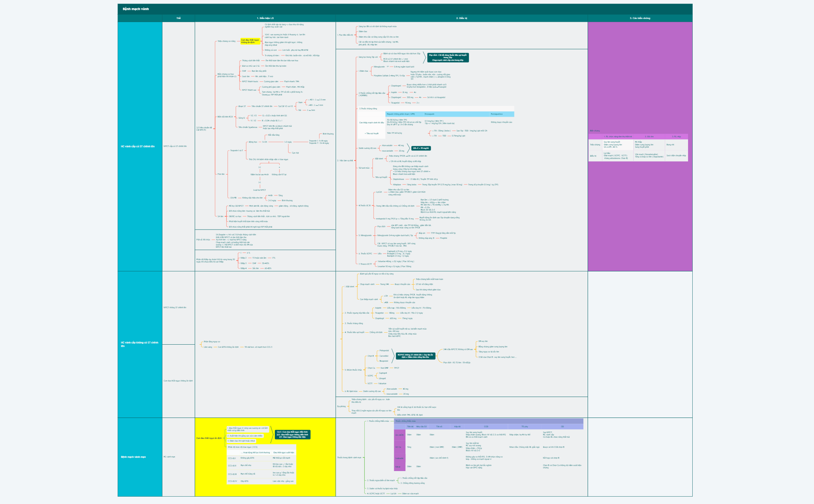
Task: Switch to the "2. Điều trị" column header
Action: (460, 18)
